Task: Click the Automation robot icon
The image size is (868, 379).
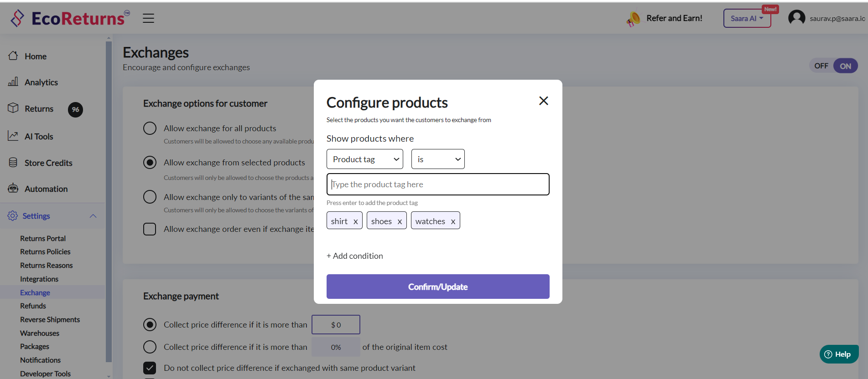Action: 13,188
